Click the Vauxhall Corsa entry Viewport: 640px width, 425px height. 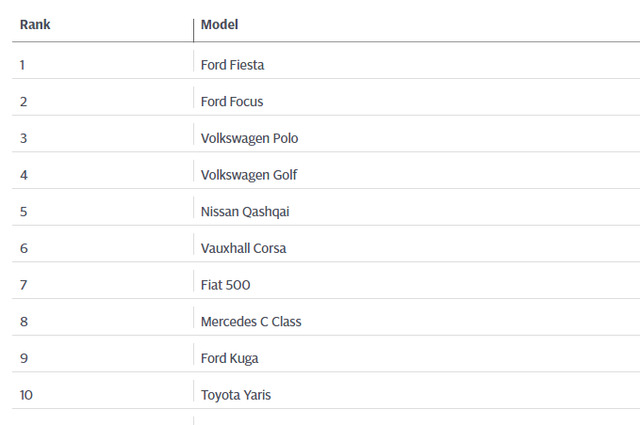(244, 248)
